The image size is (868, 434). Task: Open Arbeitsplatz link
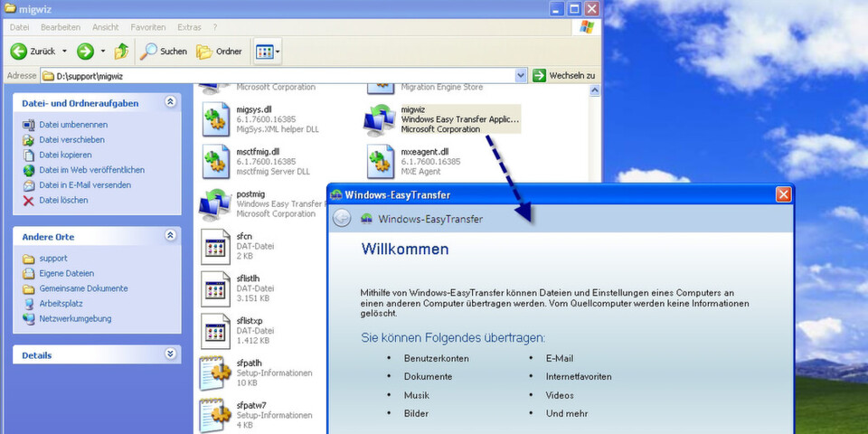click(x=61, y=304)
